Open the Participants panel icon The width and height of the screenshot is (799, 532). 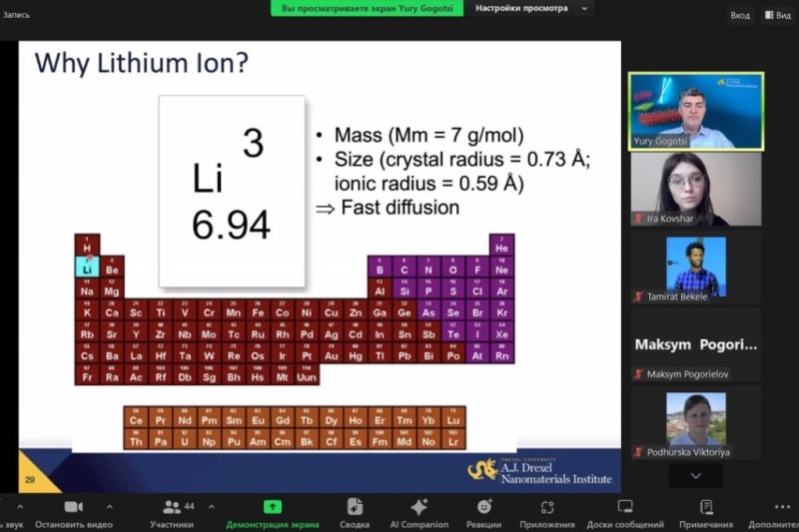[172, 507]
